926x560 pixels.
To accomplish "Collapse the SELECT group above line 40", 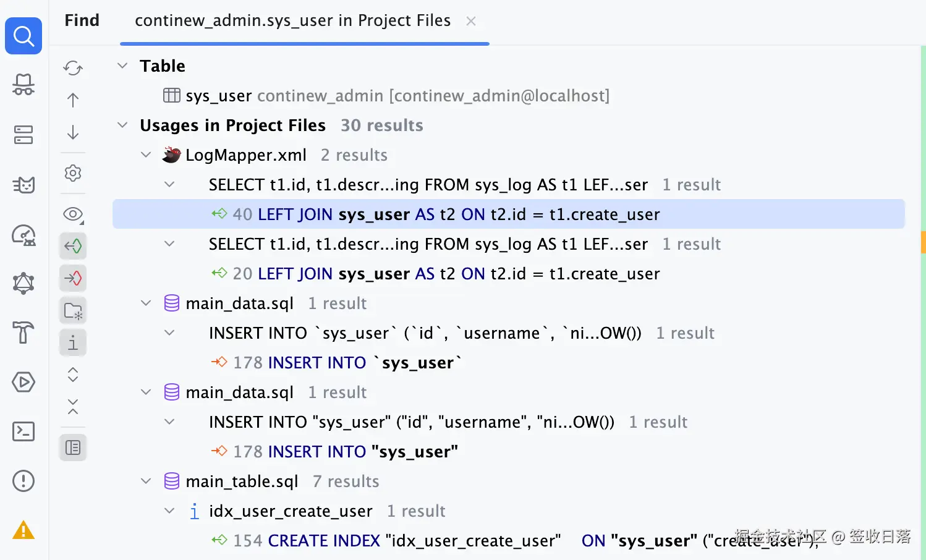I will click(169, 184).
